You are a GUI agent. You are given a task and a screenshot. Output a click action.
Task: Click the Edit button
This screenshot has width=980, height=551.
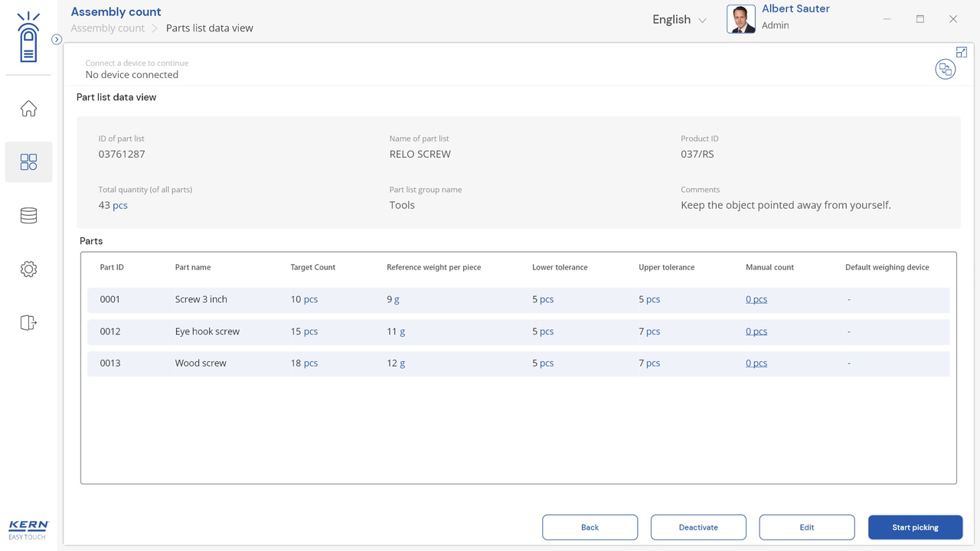pyautogui.click(x=806, y=527)
